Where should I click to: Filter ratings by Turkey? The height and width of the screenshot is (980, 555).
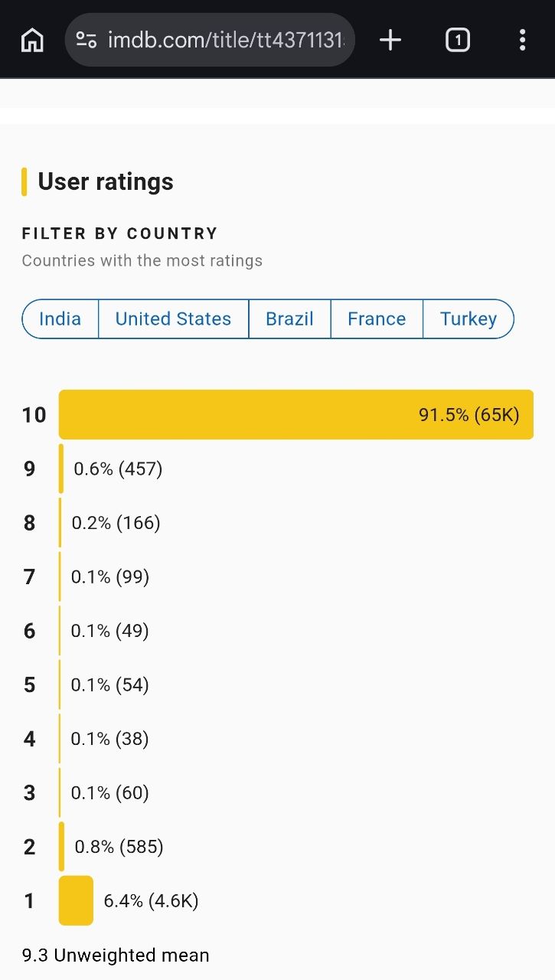click(x=468, y=318)
